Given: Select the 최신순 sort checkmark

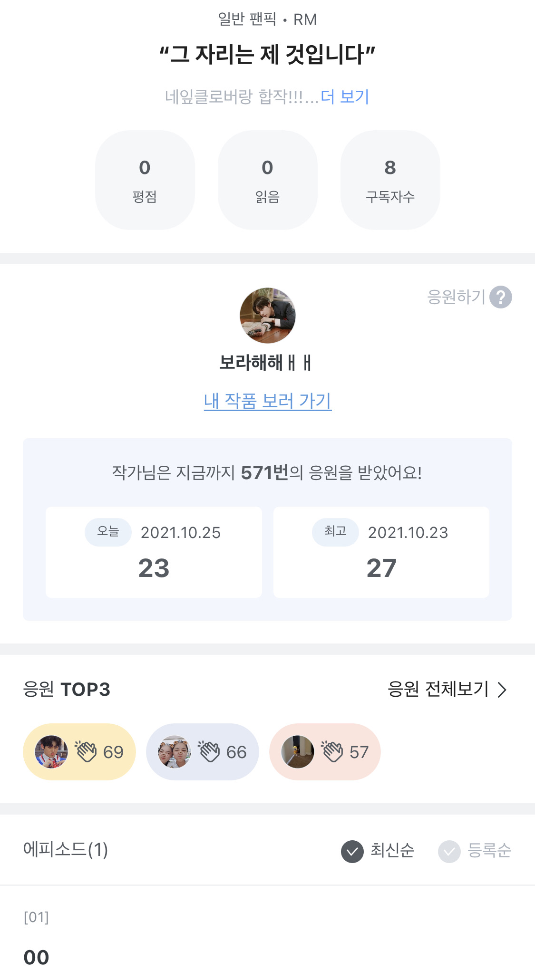Looking at the screenshot, I should click(352, 851).
